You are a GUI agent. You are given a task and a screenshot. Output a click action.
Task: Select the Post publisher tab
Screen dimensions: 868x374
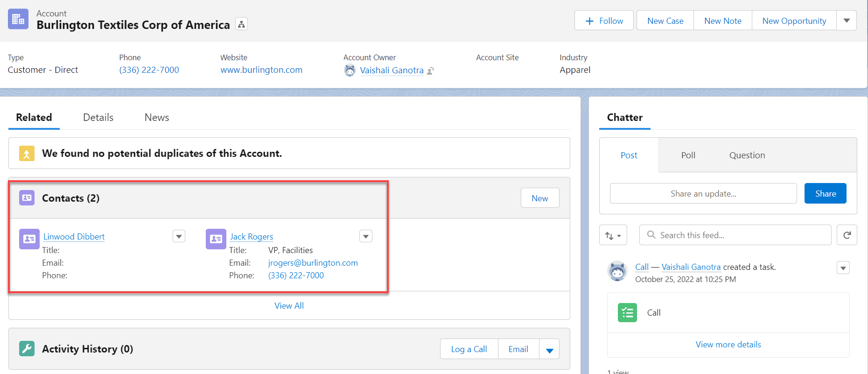point(629,155)
